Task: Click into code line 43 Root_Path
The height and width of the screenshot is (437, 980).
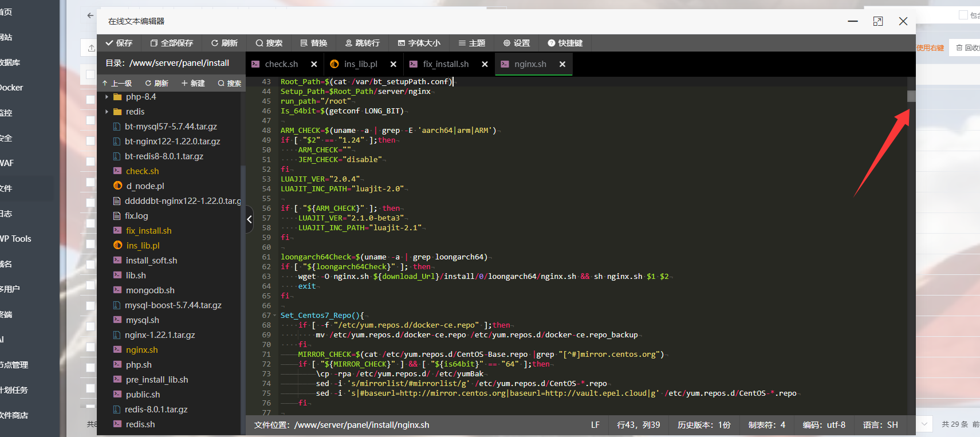Action: click(x=367, y=82)
